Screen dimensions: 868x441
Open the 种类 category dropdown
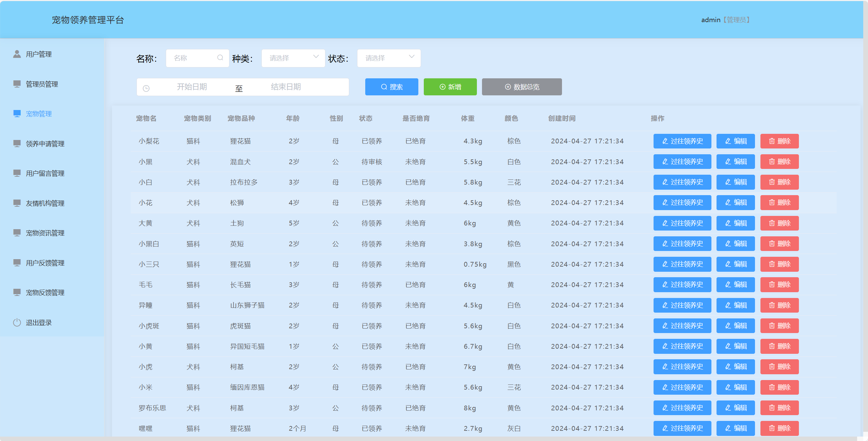tap(293, 58)
